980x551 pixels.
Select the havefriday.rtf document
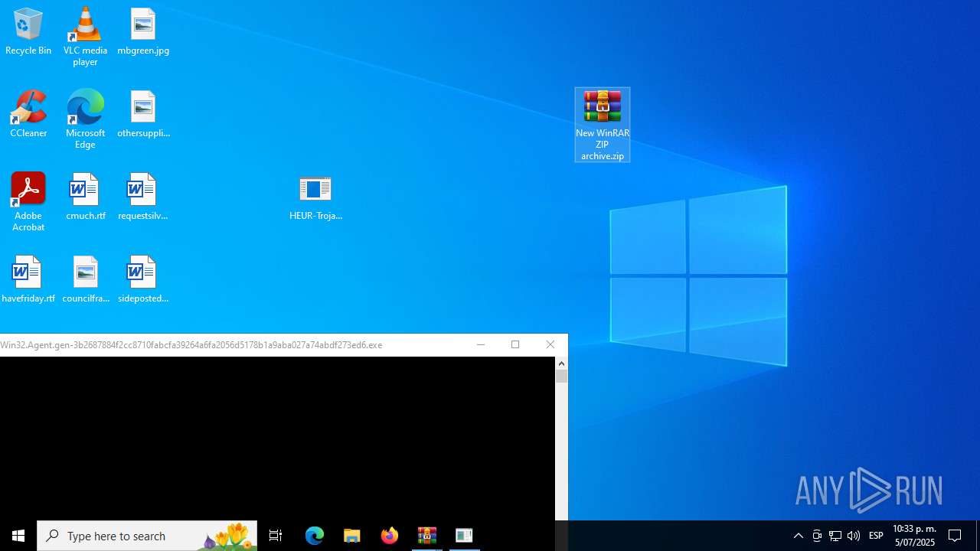click(28, 280)
